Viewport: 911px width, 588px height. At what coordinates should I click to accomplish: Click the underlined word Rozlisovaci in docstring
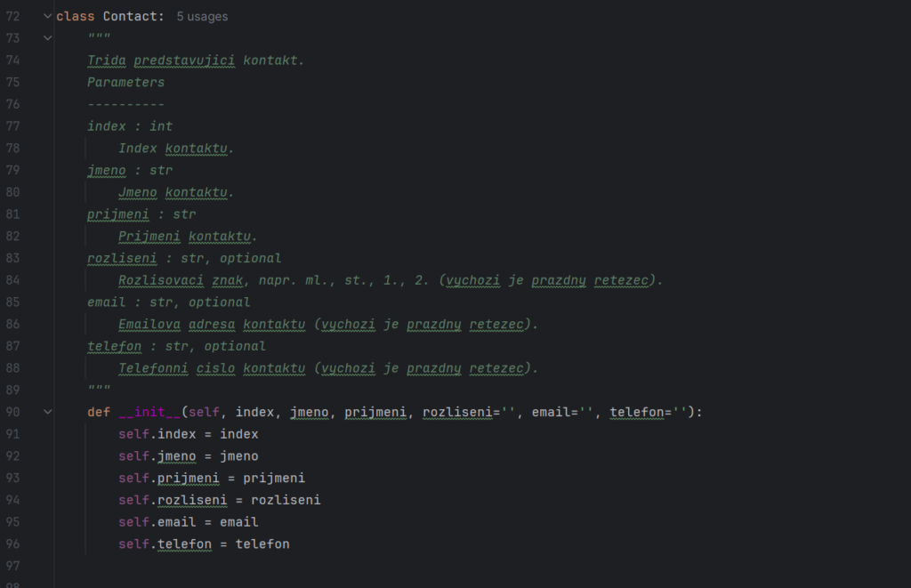click(161, 280)
